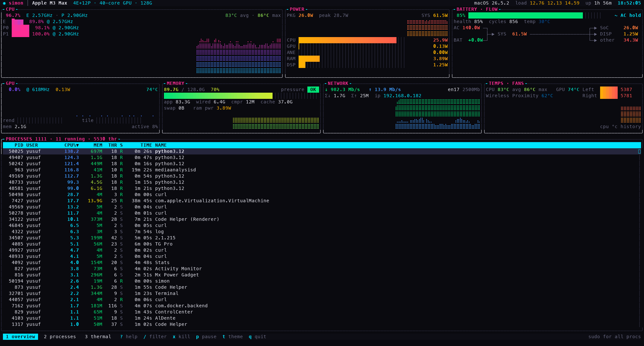Click the MEM column header
The image size is (644, 346).
(x=98, y=145)
